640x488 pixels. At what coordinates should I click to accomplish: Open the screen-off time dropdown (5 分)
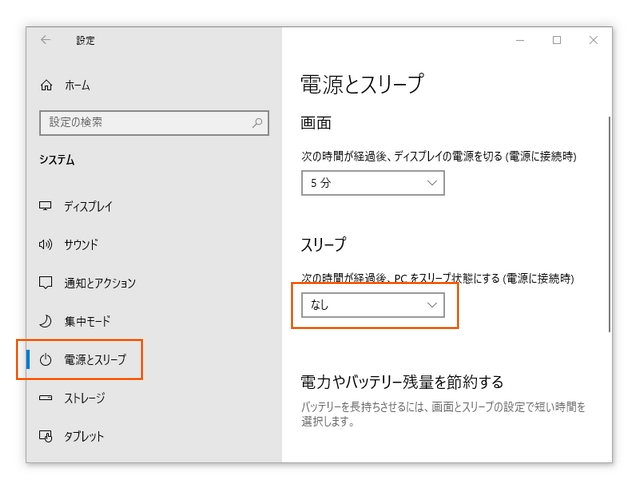(x=372, y=183)
